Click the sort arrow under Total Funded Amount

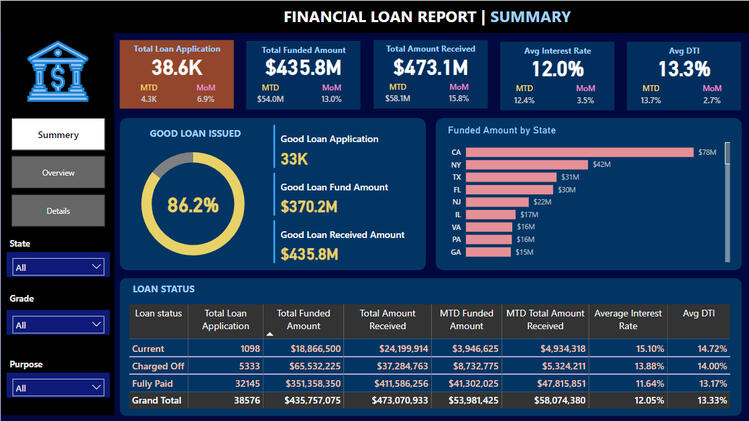[269, 333]
